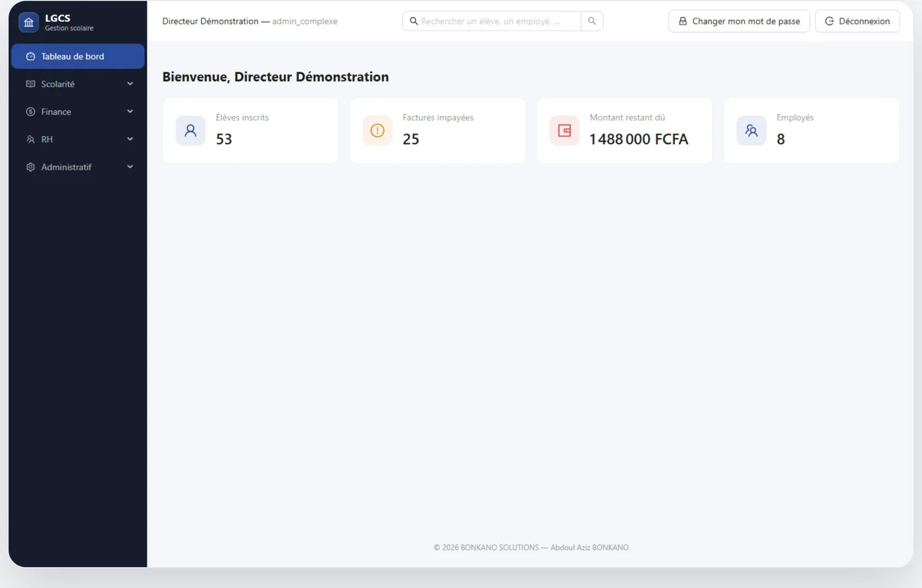
Task: Click the Gestion scolaire subtitle
Action: [69, 28]
